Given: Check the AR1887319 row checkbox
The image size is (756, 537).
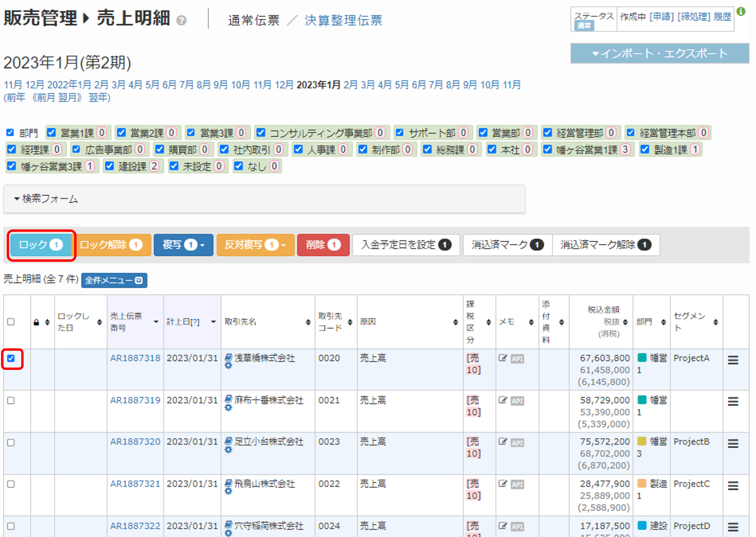Looking at the screenshot, I should coord(11,400).
